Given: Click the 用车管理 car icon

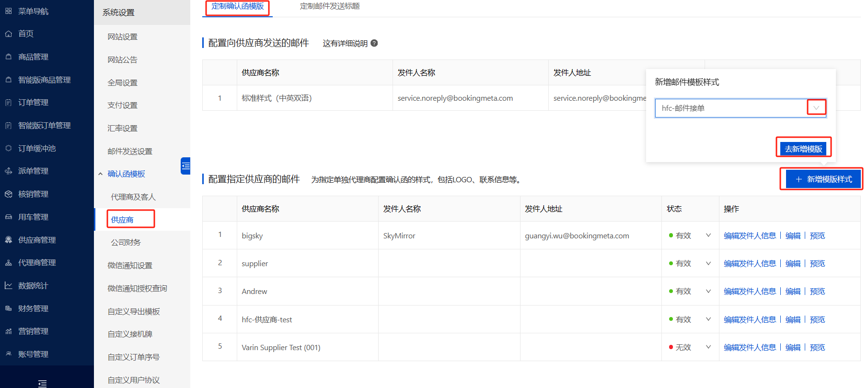Looking at the screenshot, I should [8, 217].
